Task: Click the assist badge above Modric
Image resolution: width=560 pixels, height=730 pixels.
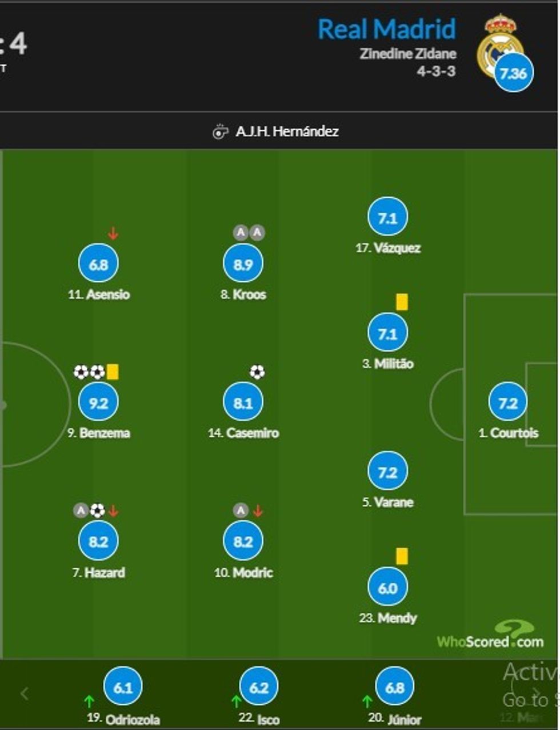Action: click(x=241, y=510)
